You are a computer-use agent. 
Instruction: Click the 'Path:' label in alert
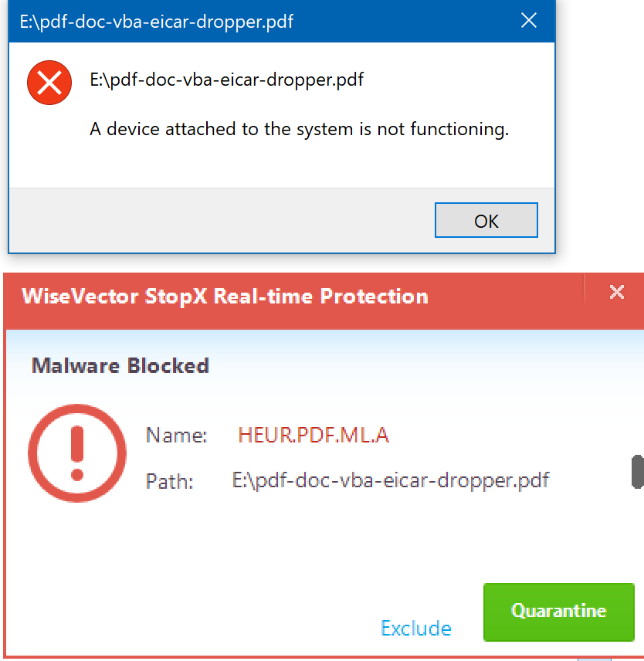(x=170, y=482)
